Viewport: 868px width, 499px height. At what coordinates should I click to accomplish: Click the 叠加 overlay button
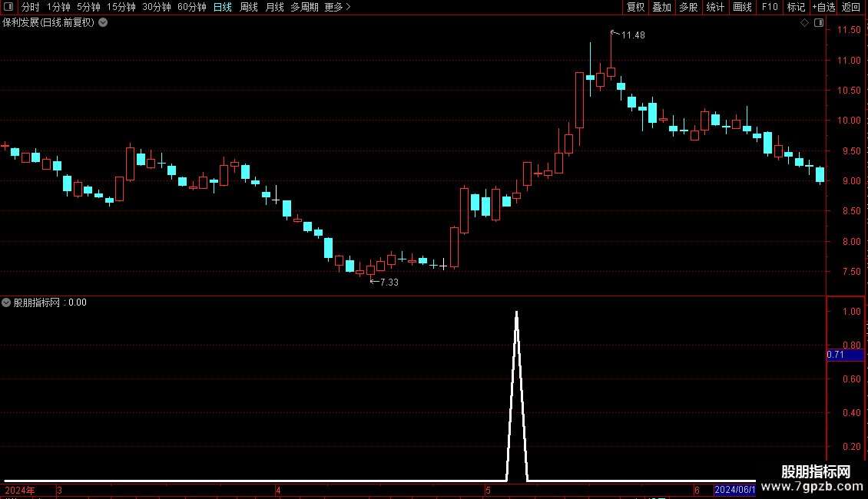pos(661,7)
